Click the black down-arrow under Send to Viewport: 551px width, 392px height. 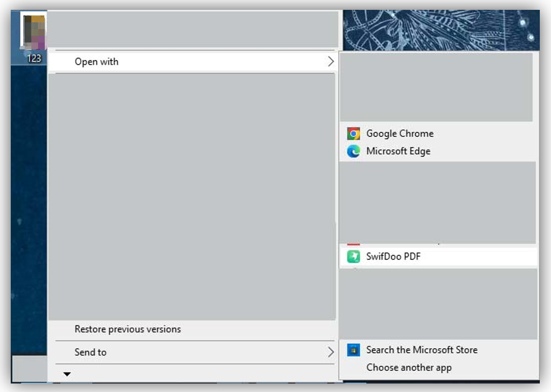pyautogui.click(x=67, y=374)
